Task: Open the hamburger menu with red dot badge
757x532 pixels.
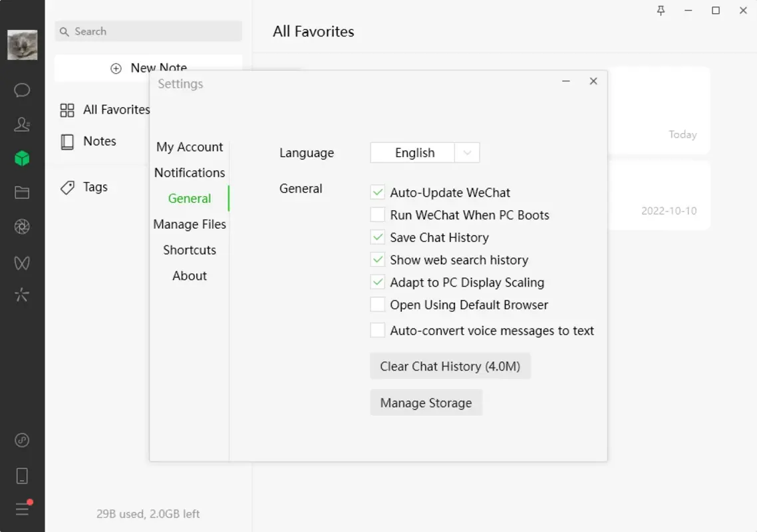Action: point(22,509)
